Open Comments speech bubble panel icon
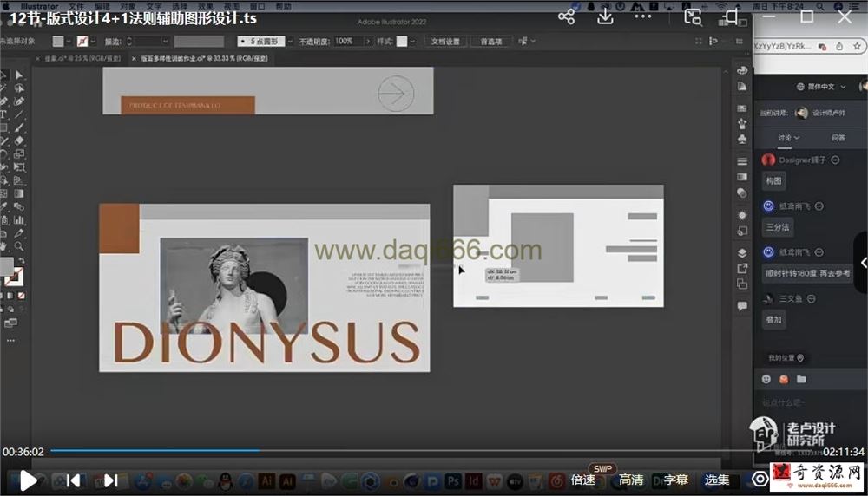The image size is (868, 496). click(742, 306)
